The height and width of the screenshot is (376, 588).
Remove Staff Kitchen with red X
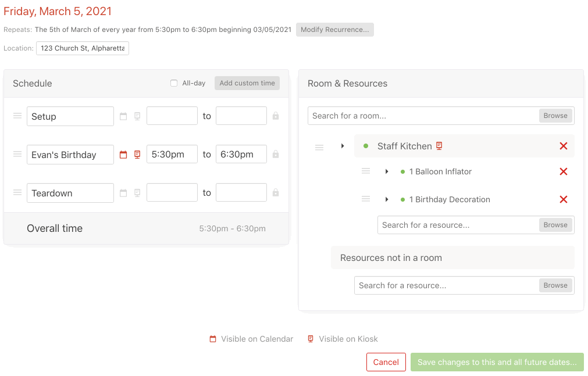563,146
